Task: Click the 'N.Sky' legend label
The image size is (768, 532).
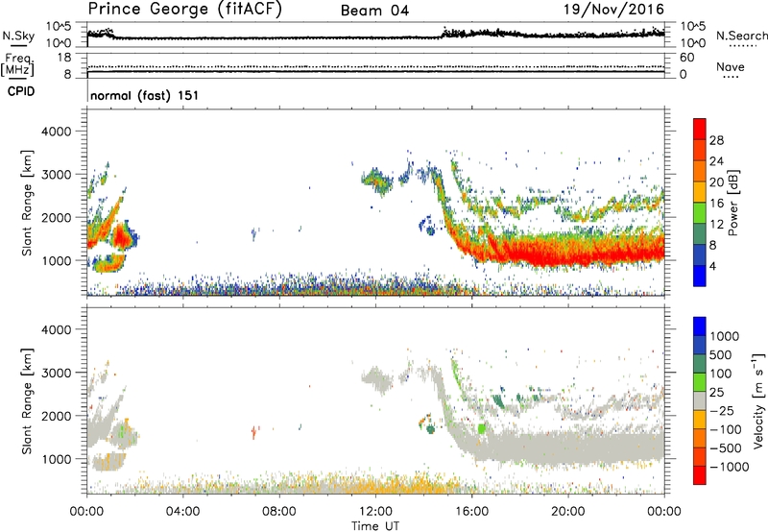Action: (18, 36)
